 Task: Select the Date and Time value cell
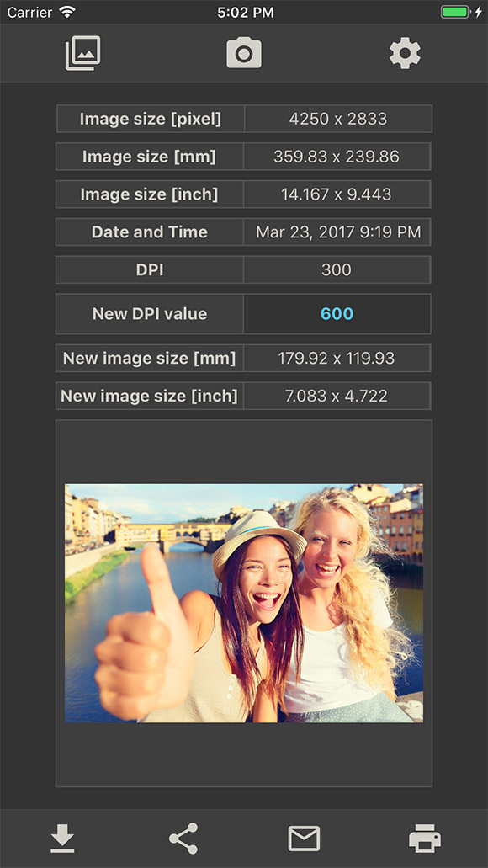coord(337,232)
